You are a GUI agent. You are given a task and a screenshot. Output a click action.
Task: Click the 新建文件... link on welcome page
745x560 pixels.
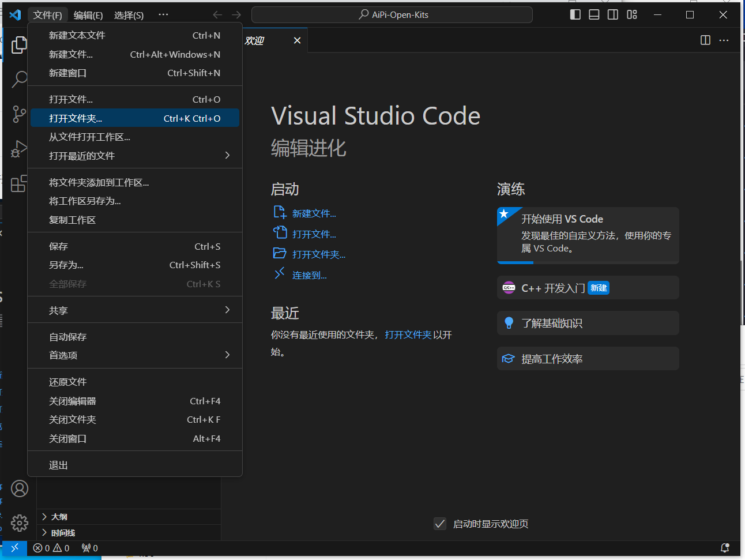click(x=314, y=213)
